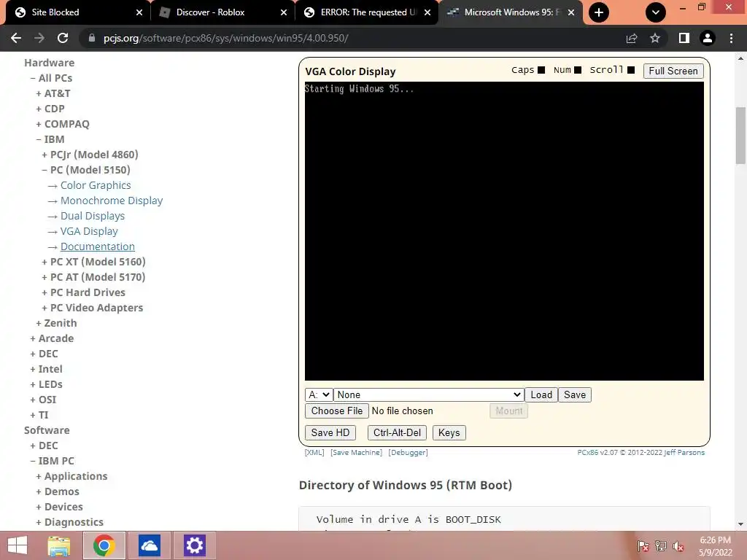
Task: Click inside the VGA emulator screen
Action: click(x=504, y=231)
